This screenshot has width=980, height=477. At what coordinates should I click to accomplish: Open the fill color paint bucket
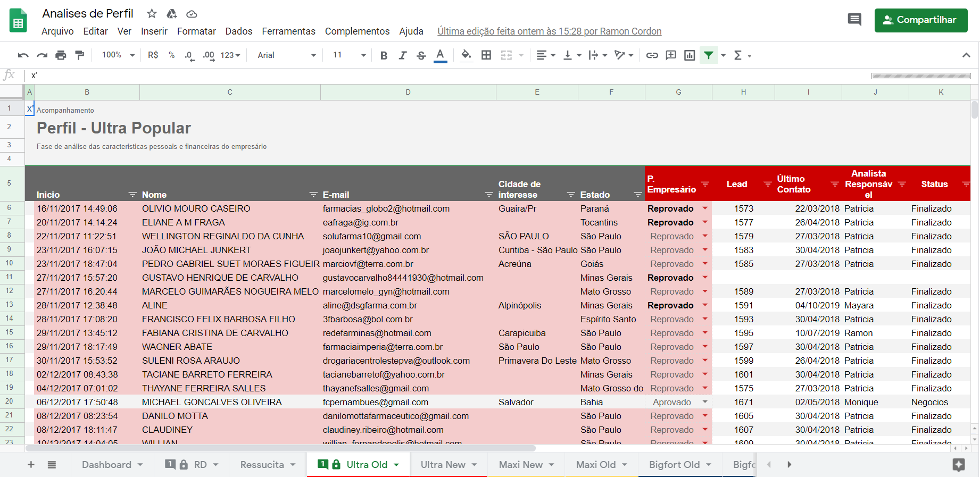[x=466, y=55]
